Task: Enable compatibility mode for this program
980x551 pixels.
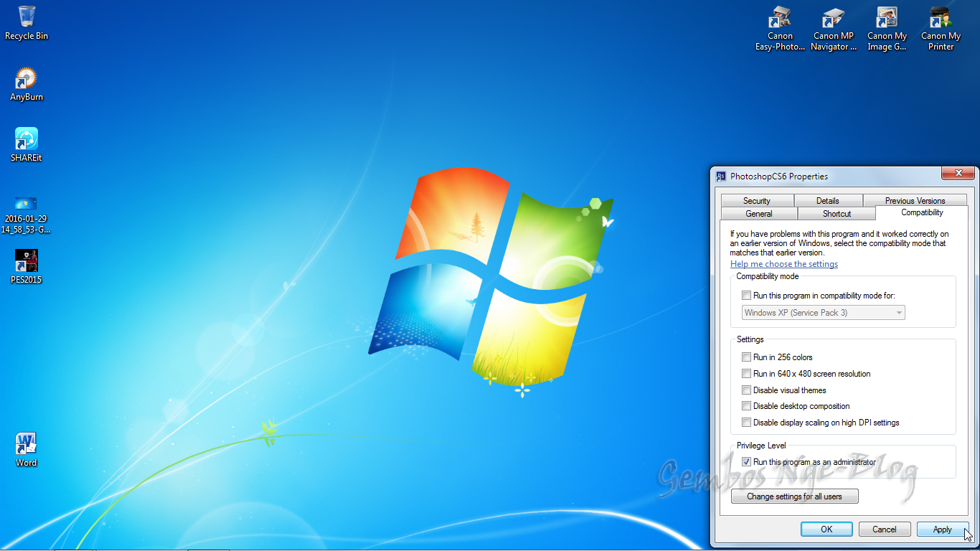Action: click(746, 295)
